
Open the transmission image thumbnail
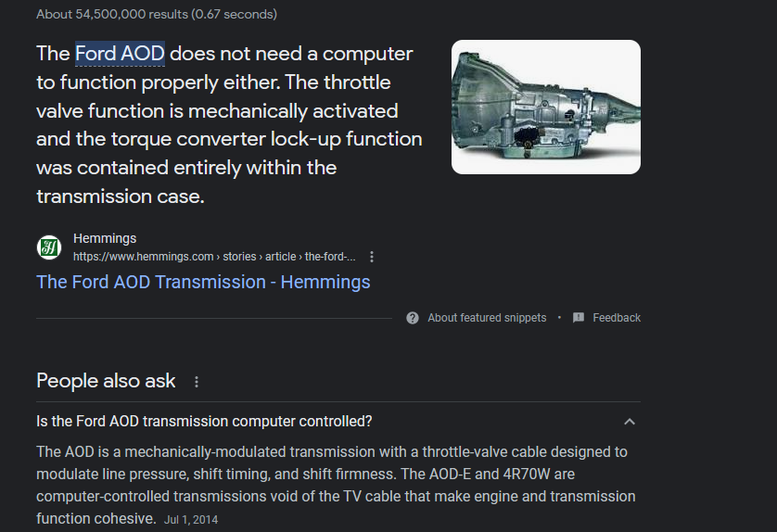pyautogui.click(x=545, y=107)
